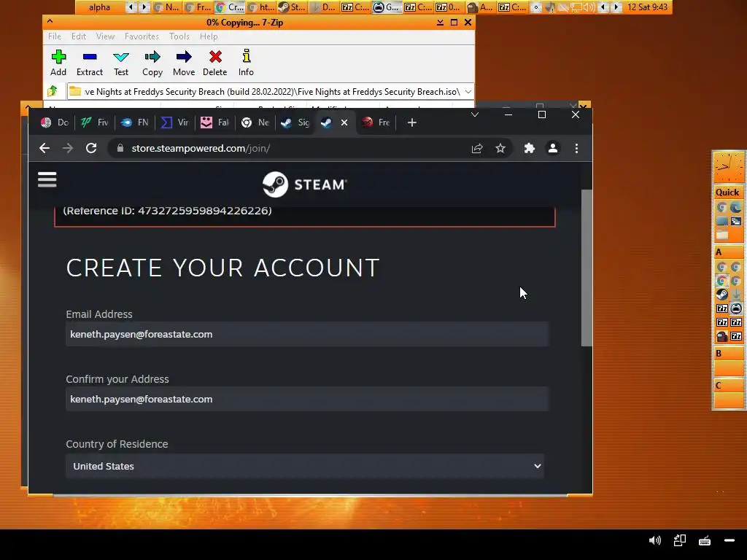This screenshot has height=560, width=747.
Task: Click the padlock site info icon
Action: (x=120, y=148)
